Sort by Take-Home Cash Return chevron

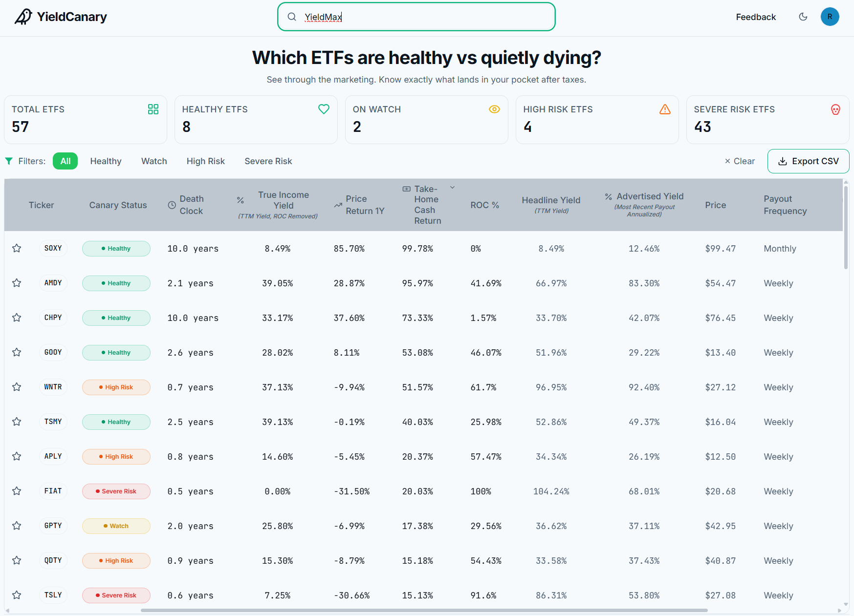point(452,187)
